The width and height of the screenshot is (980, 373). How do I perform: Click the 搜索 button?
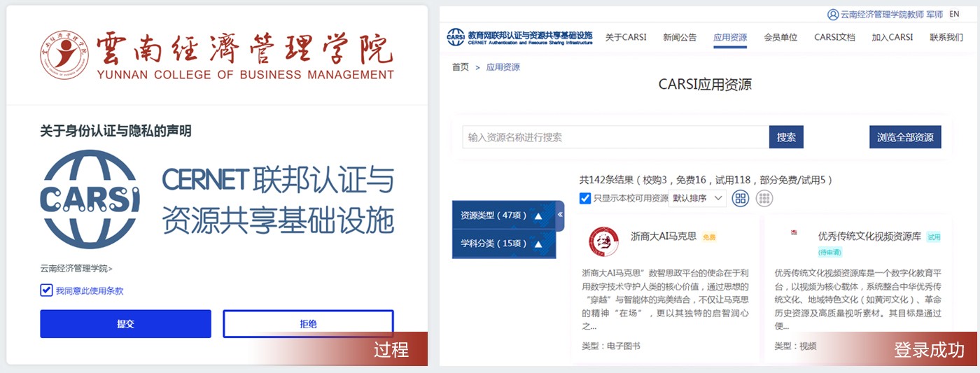pyautogui.click(x=786, y=137)
